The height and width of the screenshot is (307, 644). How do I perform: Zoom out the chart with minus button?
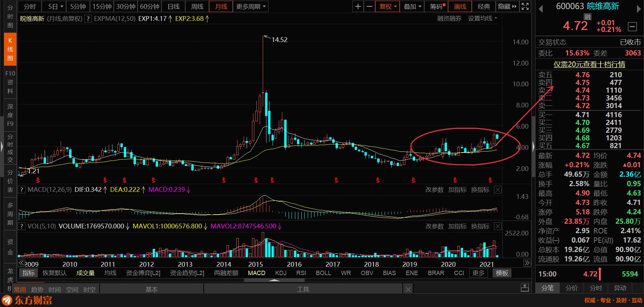[369, 6]
